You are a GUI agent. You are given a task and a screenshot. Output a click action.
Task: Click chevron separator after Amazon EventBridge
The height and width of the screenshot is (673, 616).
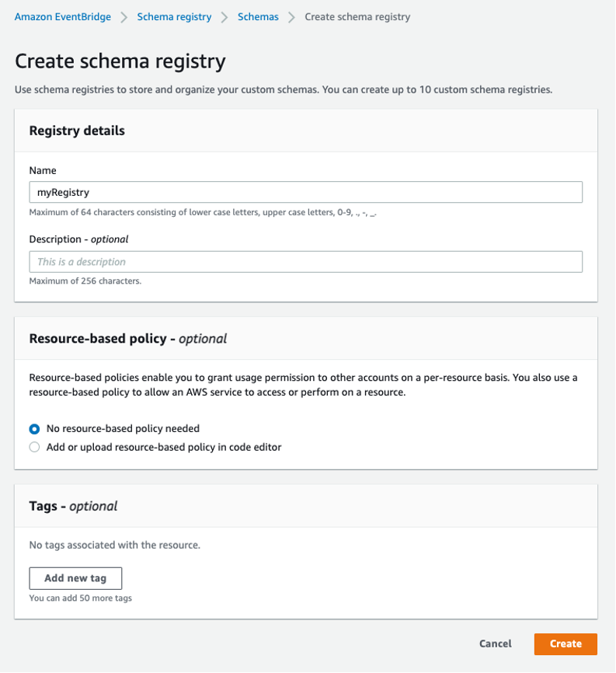[124, 17]
